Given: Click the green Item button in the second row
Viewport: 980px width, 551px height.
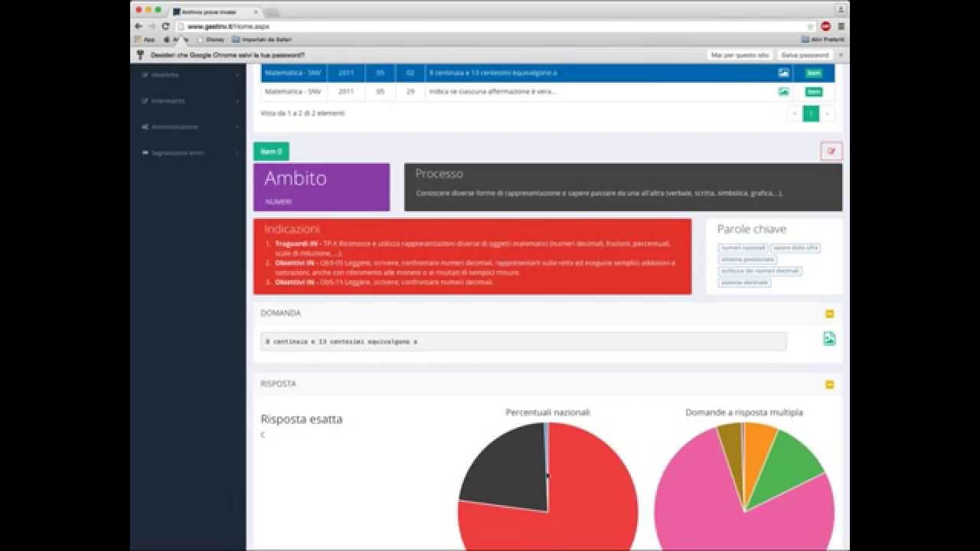Looking at the screenshot, I should click(x=814, y=91).
